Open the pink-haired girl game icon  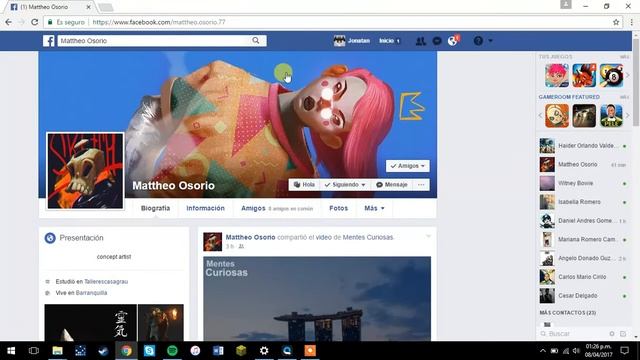pos(557,76)
